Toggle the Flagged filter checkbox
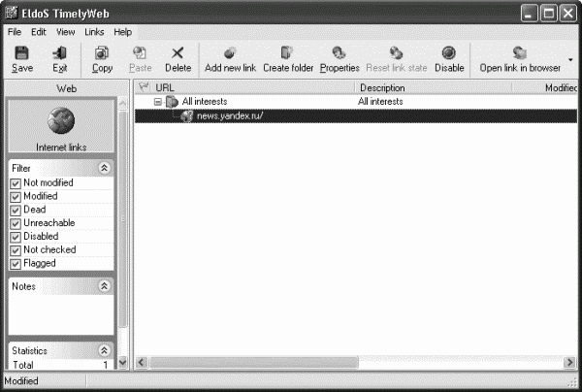The height and width of the screenshot is (392, 582). pos(16,264)
